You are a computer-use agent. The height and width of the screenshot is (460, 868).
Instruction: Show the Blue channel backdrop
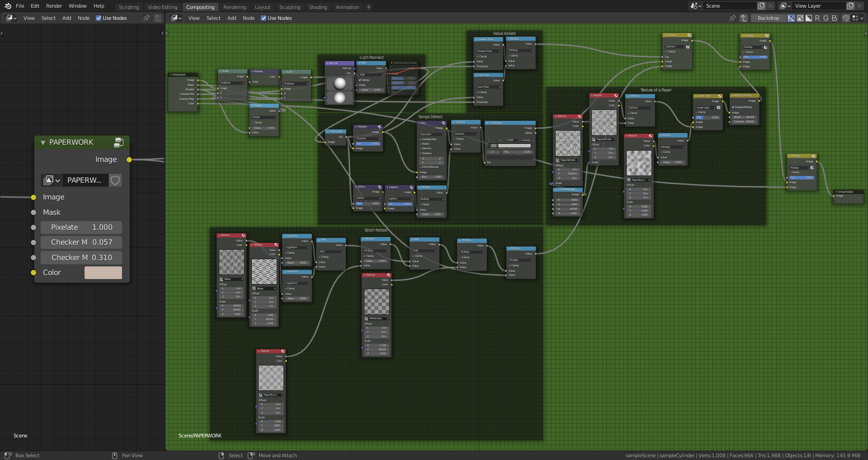(834, 18)
